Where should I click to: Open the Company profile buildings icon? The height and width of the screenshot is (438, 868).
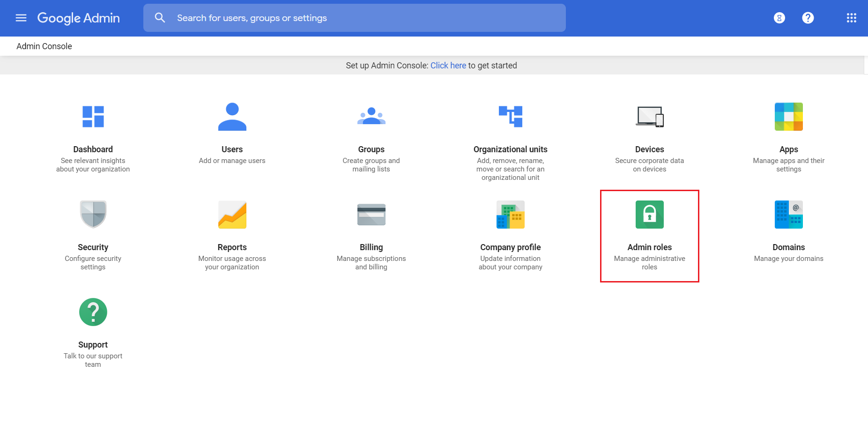(510, 215)
